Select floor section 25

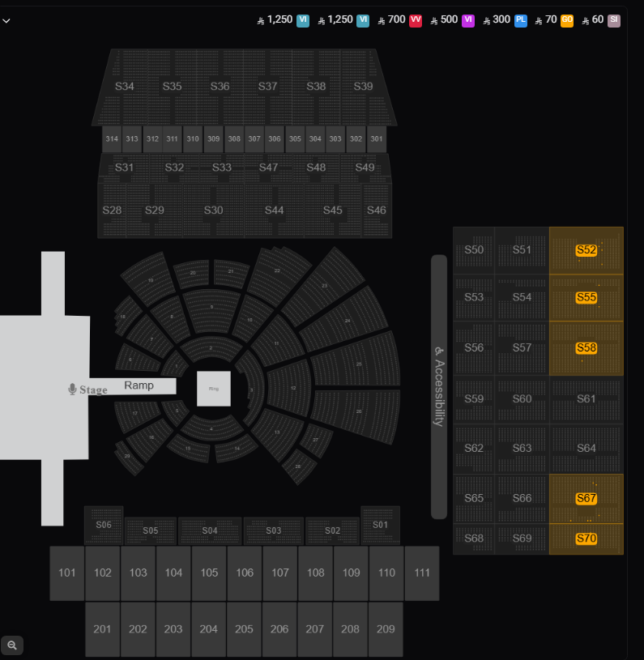(x=359, y=364)
